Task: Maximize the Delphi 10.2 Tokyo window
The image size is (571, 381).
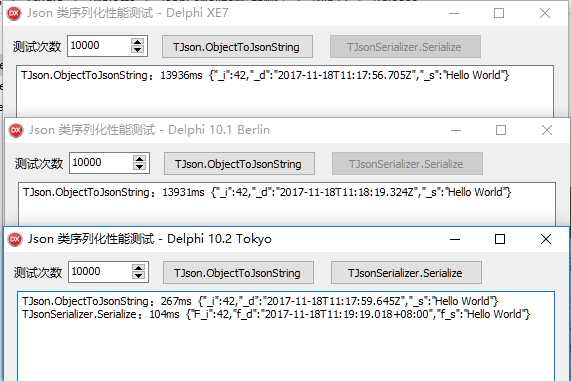Action: [x=500, y=239]
